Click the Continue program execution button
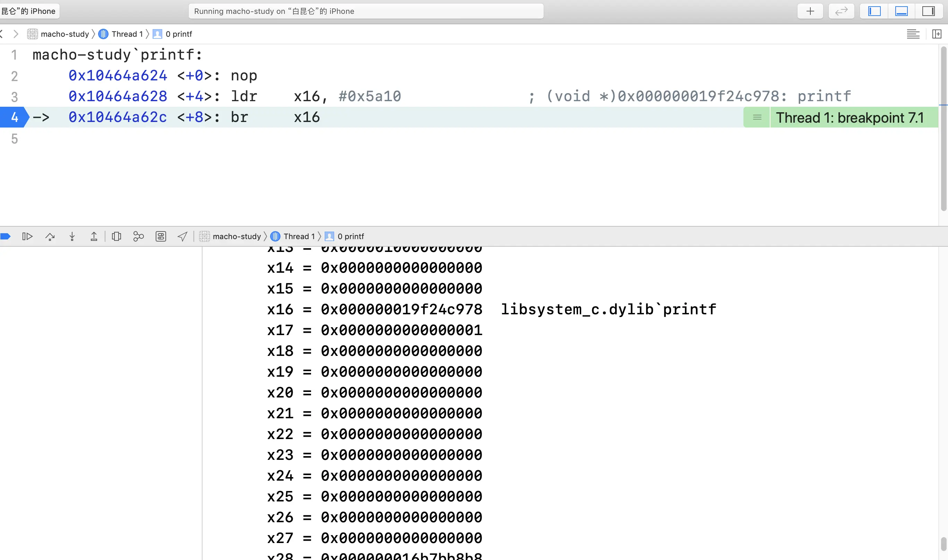948x560 pixels. click(27, 236)
